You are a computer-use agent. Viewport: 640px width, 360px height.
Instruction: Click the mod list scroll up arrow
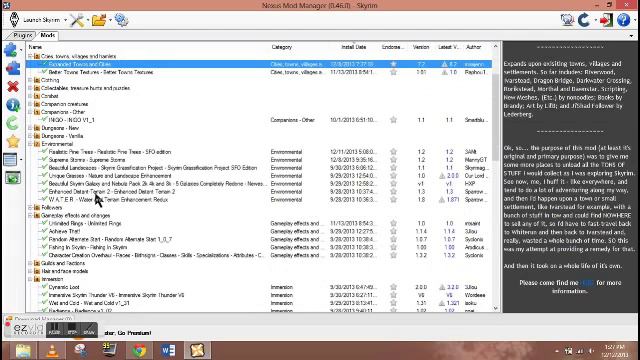click(x=496, y=47)
